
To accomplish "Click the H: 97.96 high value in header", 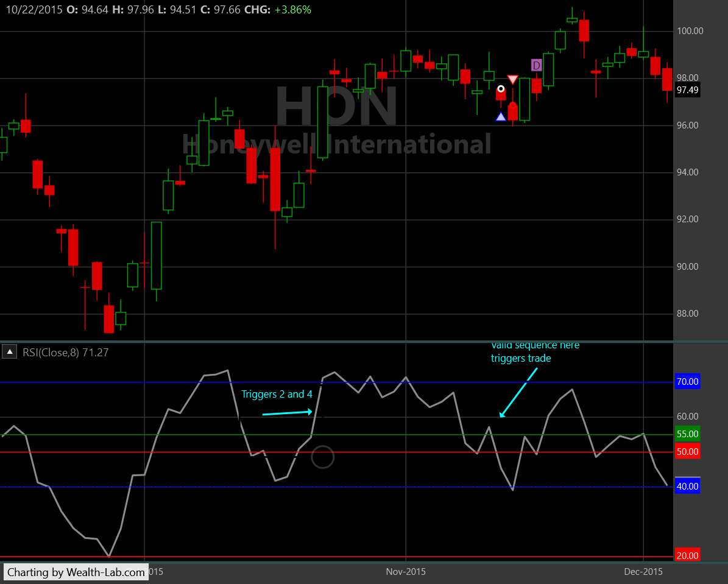I will click(x=133, y=10).
